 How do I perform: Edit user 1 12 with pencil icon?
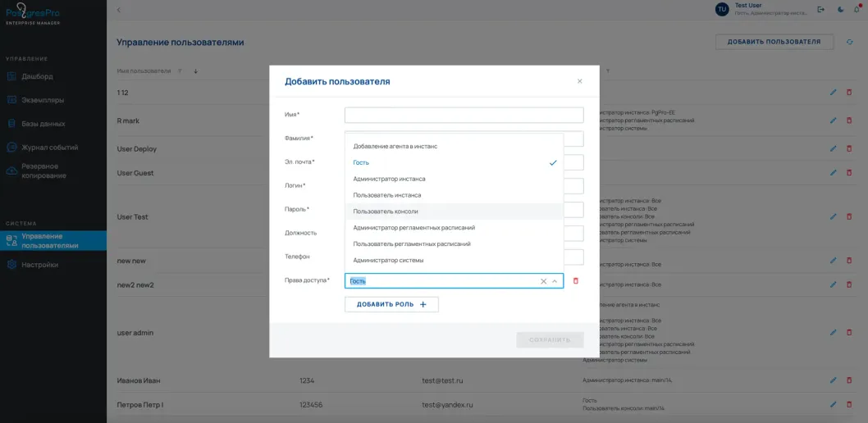[x=834, y=93]
